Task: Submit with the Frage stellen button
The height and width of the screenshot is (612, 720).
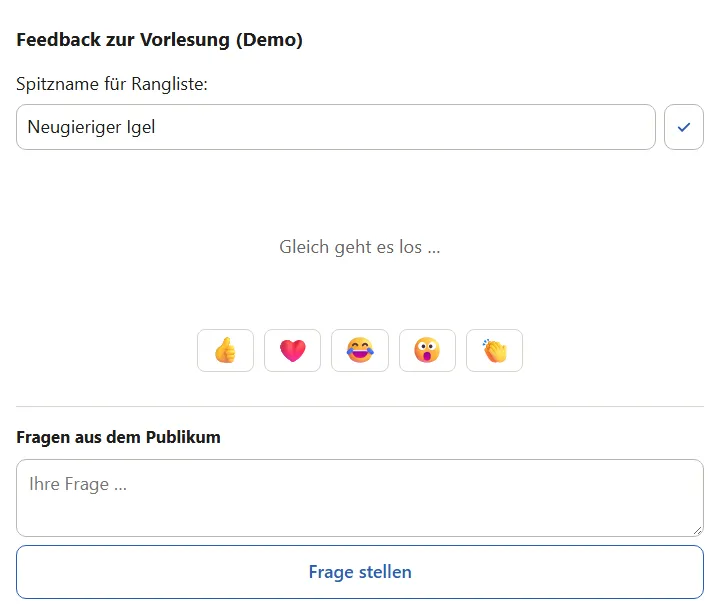Action: pyautogui.click(x=360, y=572)
